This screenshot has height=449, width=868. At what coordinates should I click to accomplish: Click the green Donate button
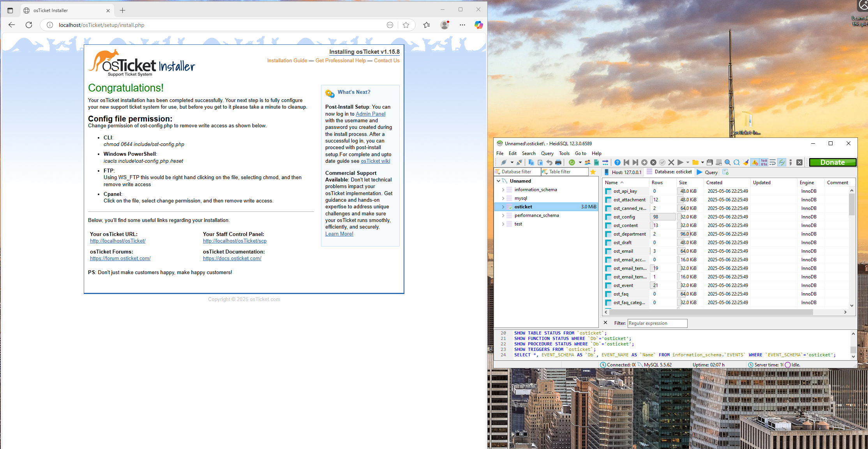(x=832, y=162)
